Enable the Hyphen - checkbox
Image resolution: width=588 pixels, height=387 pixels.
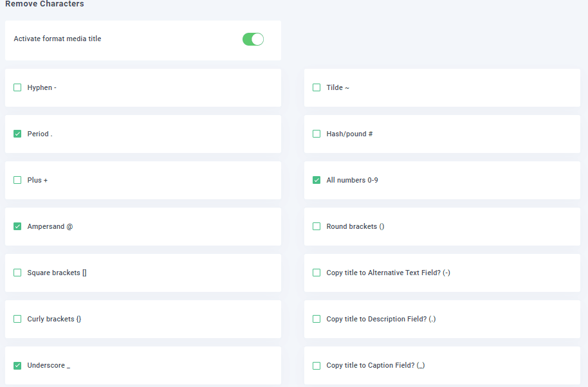click(x=17, y=87)
